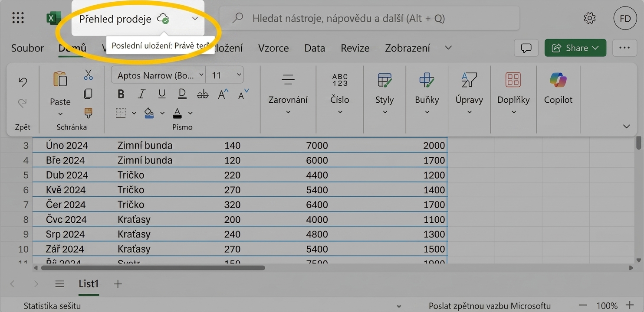Toggle Italic formatting
644x312 pixels.
[x=141, y=94]
